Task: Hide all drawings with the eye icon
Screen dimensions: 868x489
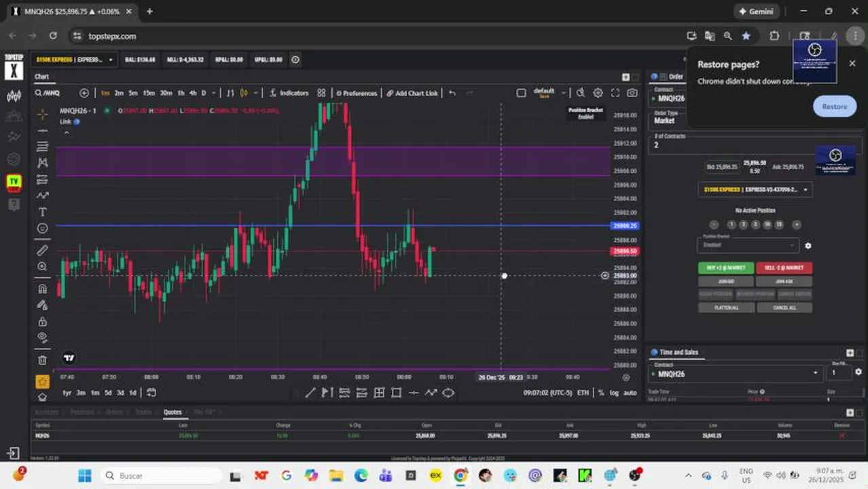Action: pos(42,338)
